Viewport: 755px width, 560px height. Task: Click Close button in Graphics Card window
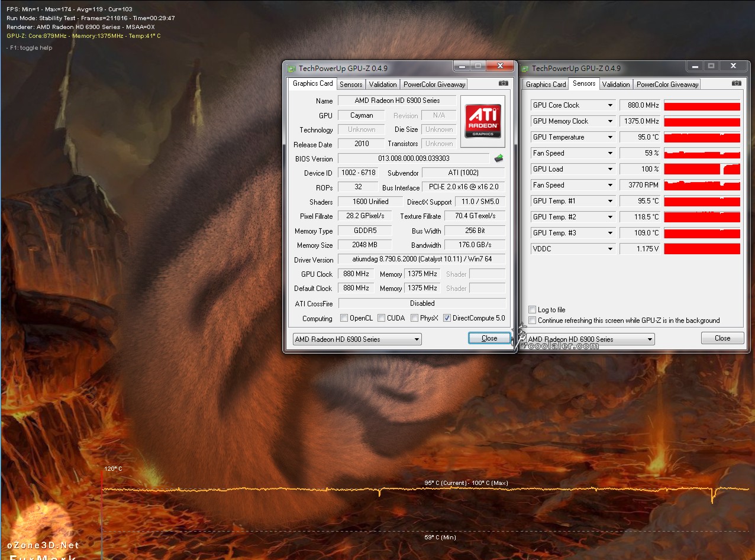pyautogui.click(x=489, y=338)
